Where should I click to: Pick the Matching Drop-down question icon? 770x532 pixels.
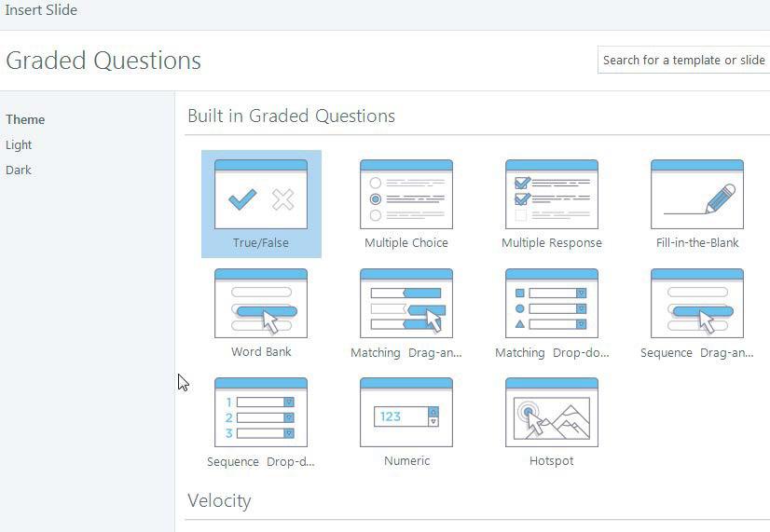(552, 304)
